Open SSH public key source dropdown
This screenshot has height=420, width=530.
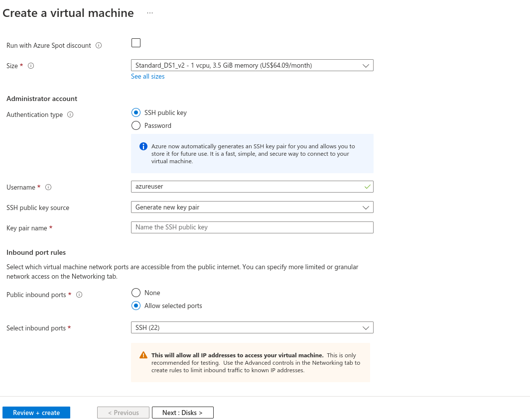click(252, 207)
